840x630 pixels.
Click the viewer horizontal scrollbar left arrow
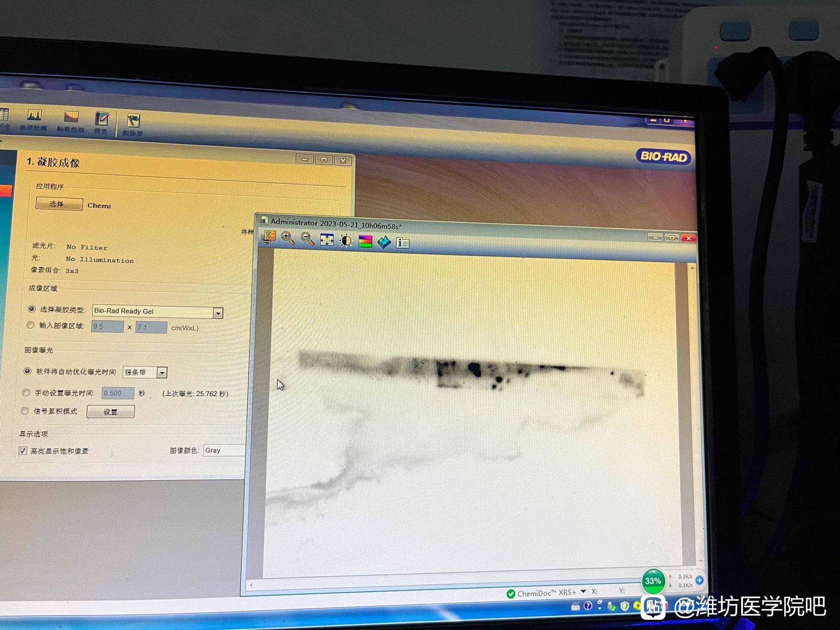pyautogui.click(x=251, y=585)
